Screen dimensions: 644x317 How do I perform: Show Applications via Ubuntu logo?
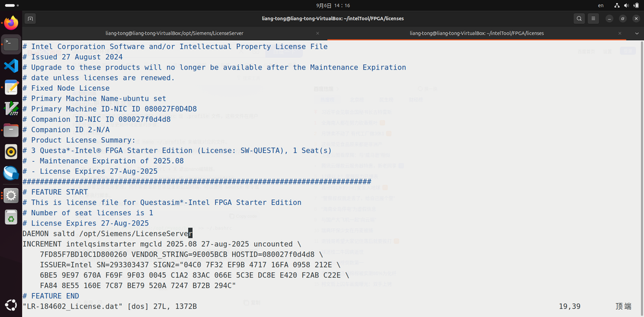click(11, 305)
